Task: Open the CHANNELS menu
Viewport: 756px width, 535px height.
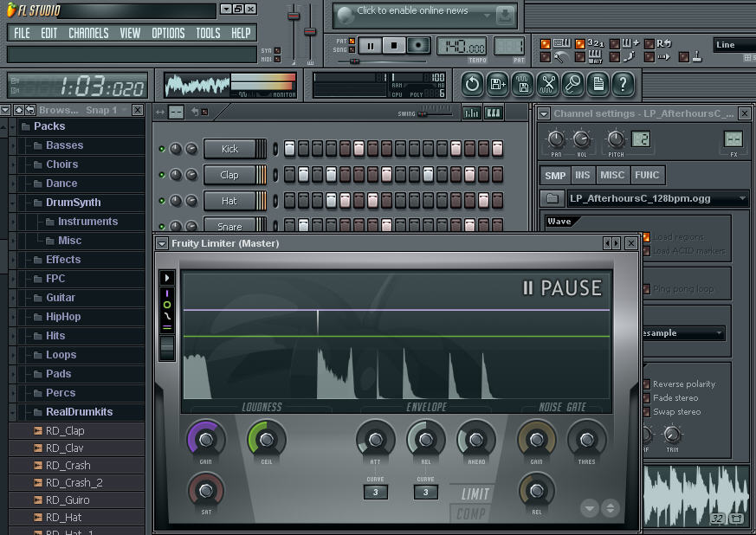Action: point(88,33)
